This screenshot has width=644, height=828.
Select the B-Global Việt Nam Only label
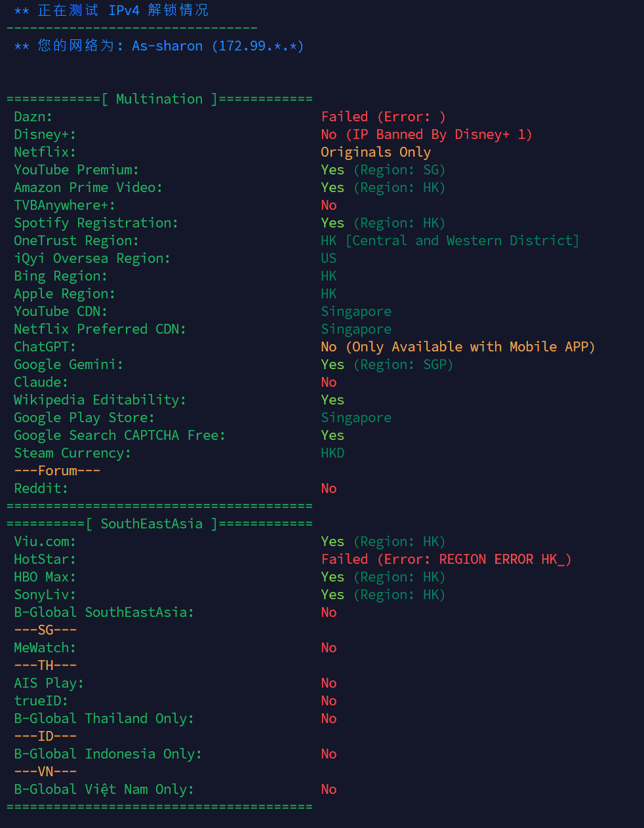pyautogui.click(x=104, y=789)
